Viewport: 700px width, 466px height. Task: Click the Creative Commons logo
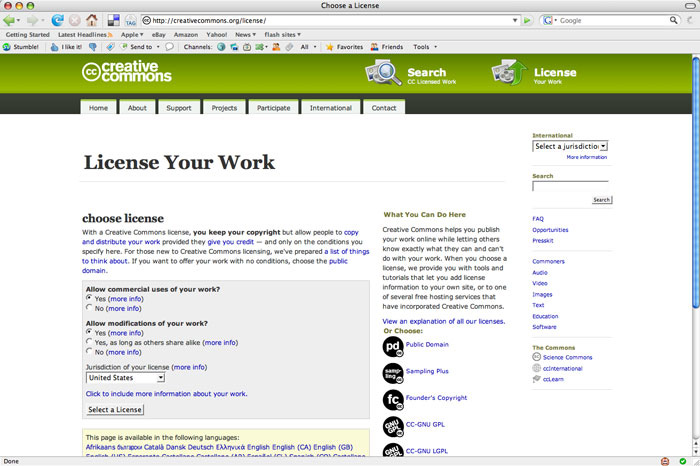[127, 72]
